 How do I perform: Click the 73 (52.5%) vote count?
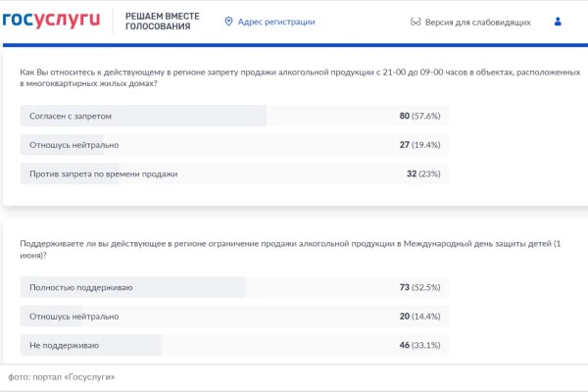(x=418, y=287)
